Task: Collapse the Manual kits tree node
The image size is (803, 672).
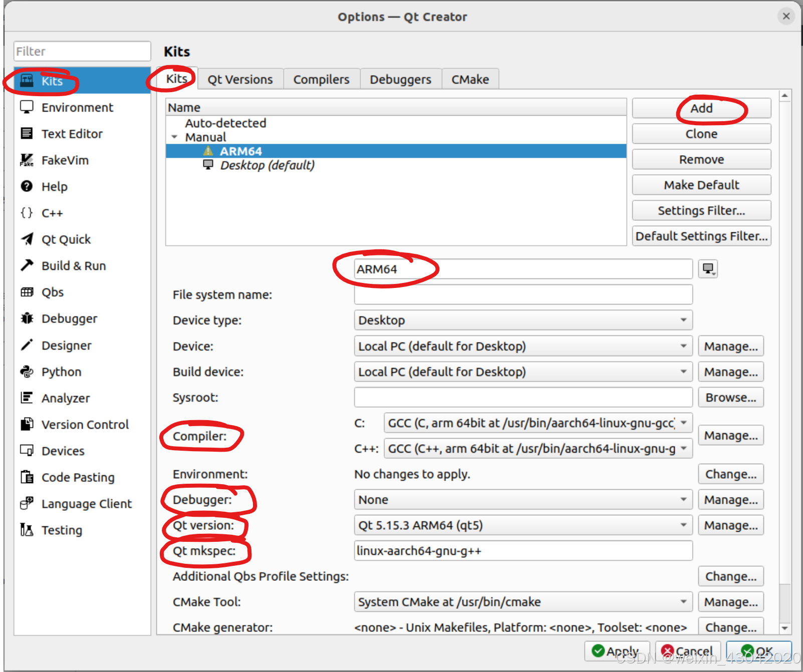Action: pos(174,137)
